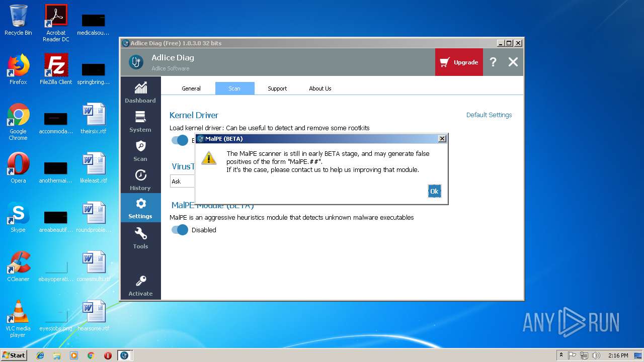Select the Firefox desktop icon
The image size is (644, 362).
click(18, 69)
